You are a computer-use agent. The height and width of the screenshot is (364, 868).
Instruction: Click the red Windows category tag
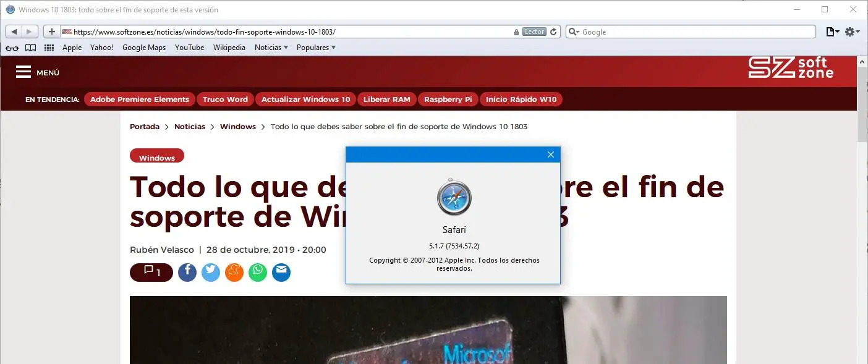click(157, 156)
